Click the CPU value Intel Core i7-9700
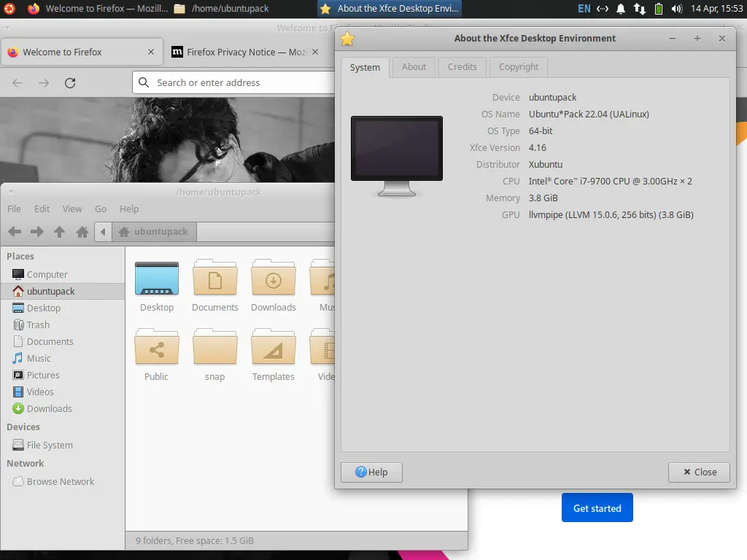 (611, 182)
